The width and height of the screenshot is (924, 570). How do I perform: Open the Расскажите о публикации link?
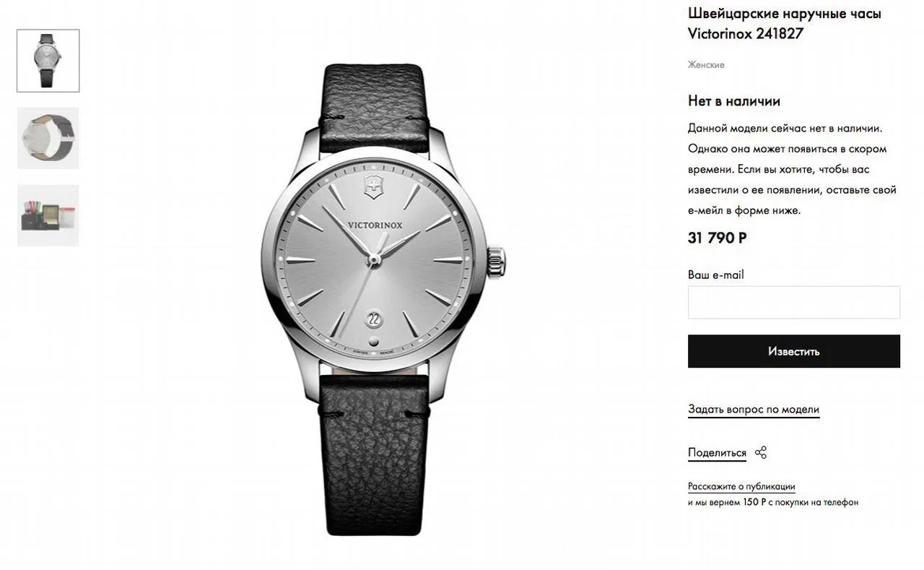tap(741, 486)
